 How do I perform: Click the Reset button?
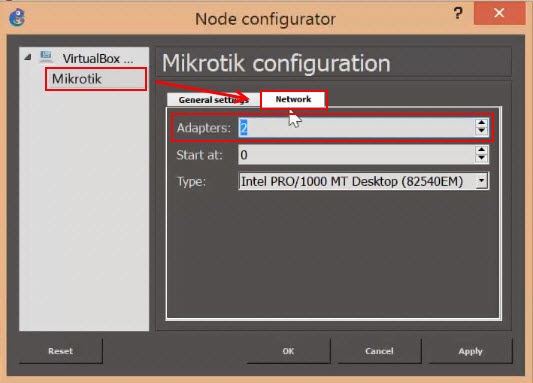pos(61,351)
